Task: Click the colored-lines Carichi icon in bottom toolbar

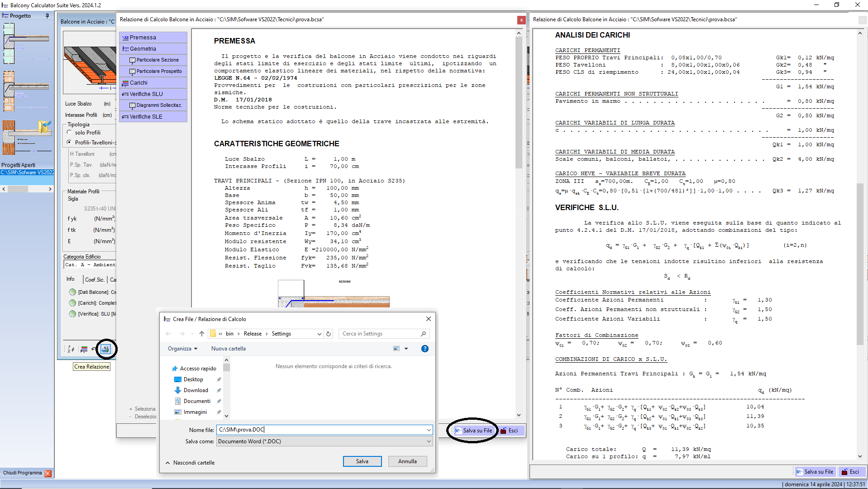Action: click(x=84, y=349)
